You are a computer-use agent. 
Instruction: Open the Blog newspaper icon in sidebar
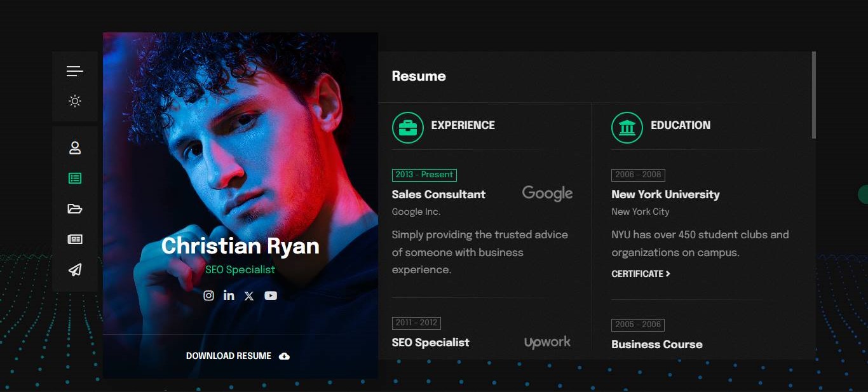pos(75,240)
